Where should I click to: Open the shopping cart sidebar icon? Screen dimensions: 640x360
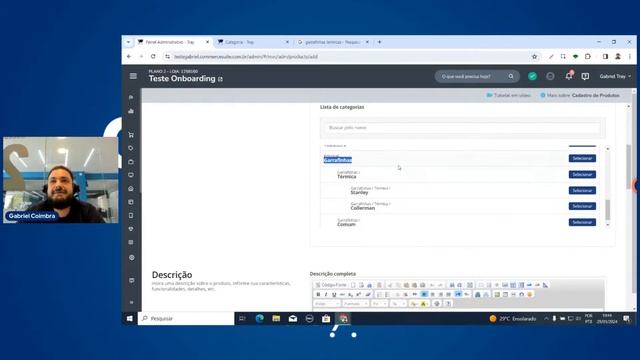click(x=131, y=135)
